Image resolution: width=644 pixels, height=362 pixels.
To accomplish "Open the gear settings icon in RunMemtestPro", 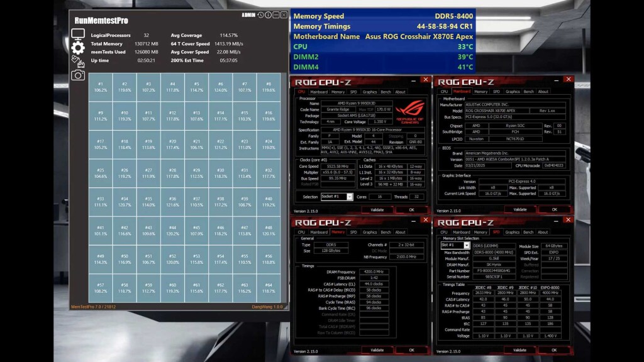I will [x=78, y=48].
